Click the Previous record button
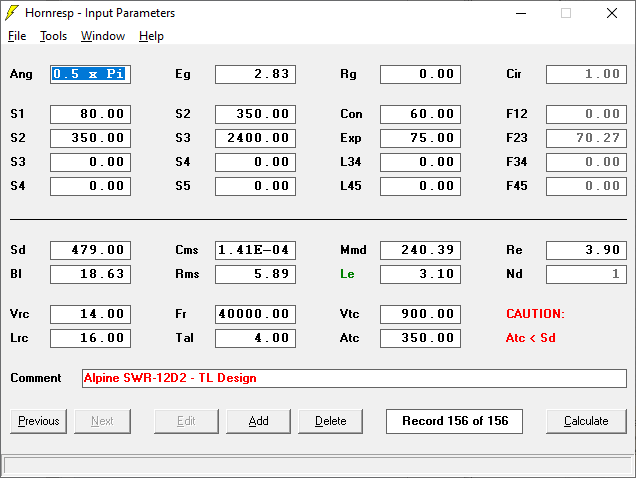This screenshot has height=478, width=636. pyautogui.click(x=39, y=421)
